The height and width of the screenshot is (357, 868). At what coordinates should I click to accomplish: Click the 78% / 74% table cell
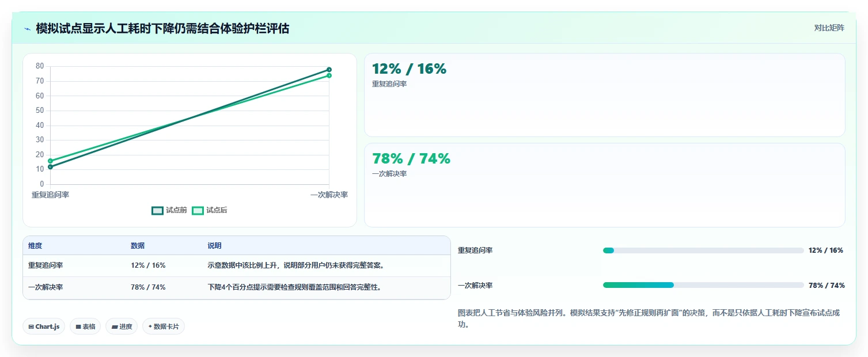click(x=148, y=287)
